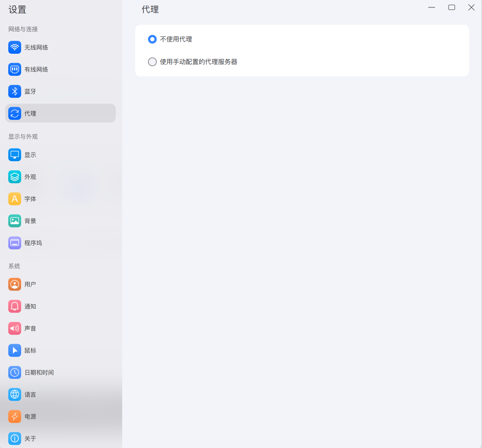The width and height of the screenshot is (482, 448).
Task: Open the 外观 (appearance) settings icon
Action: pos(14,177)
